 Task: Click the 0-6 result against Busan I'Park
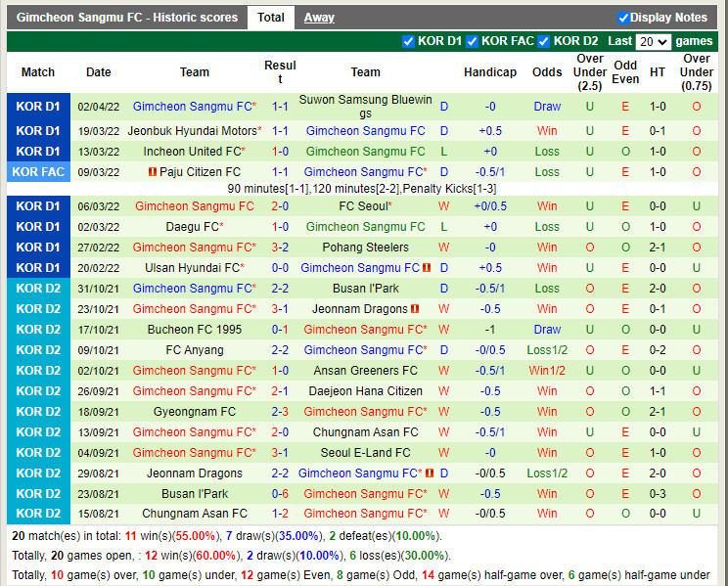point(280,494)
